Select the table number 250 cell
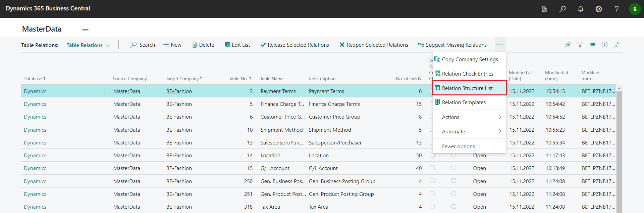644x213 pixels. pos(248,181)
